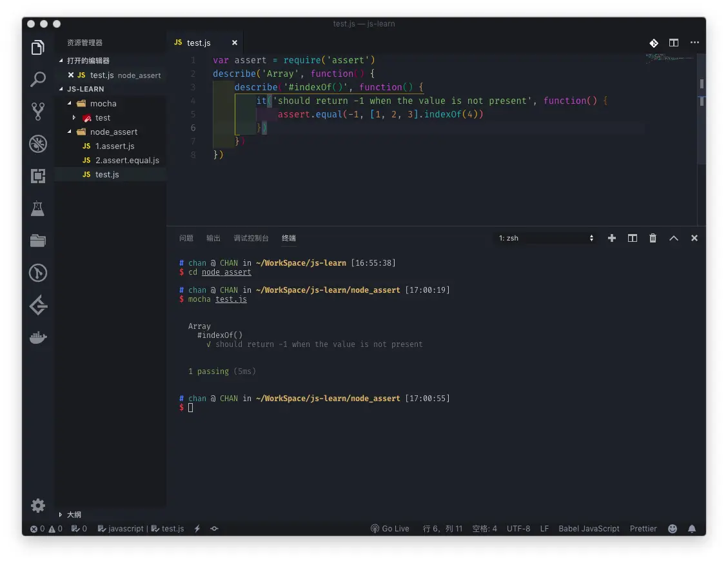Click the test.js link in terminal
This screenshot has height=563, width=728.
point(231,299)
